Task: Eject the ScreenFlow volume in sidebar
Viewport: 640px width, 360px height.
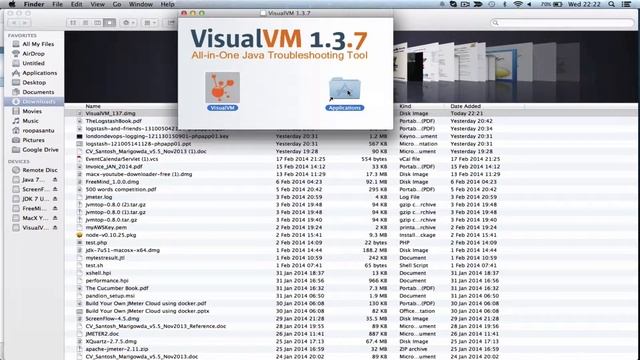Action: [55, 189]
